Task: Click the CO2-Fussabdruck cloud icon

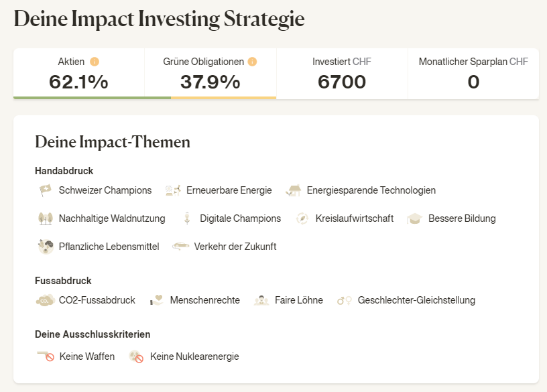Action: (x=45, y=300)
